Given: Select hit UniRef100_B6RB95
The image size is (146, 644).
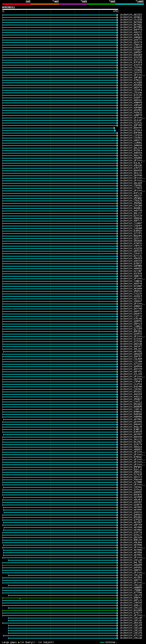Looking at the screenshot, I should pos(131,407).
